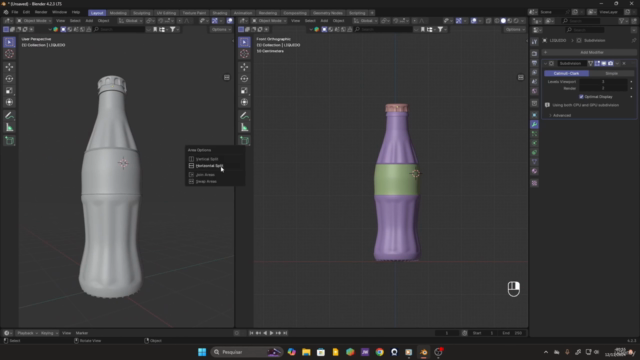Select the Move tool in left viewport
Image resolution: width=640 pixels, height=360 pixels.
[9, 67]
